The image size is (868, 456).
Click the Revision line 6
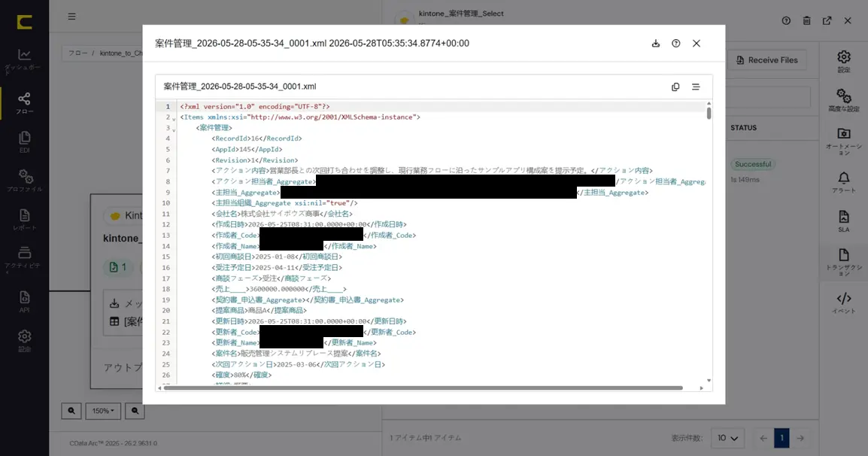click(254, 160)
